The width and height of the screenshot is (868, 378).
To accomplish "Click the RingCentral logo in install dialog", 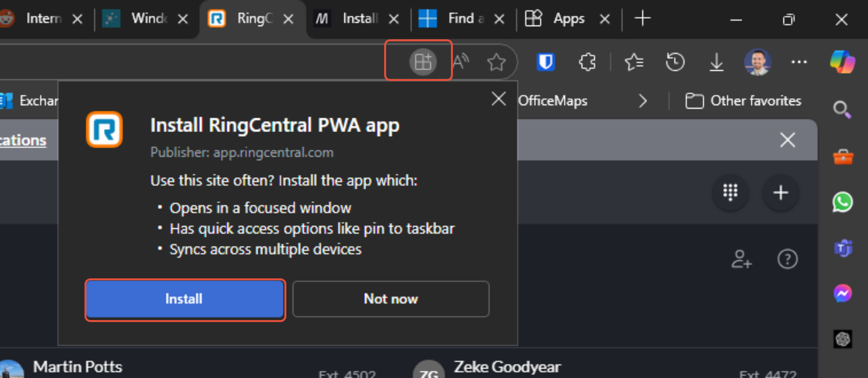I will coord(104,130).
